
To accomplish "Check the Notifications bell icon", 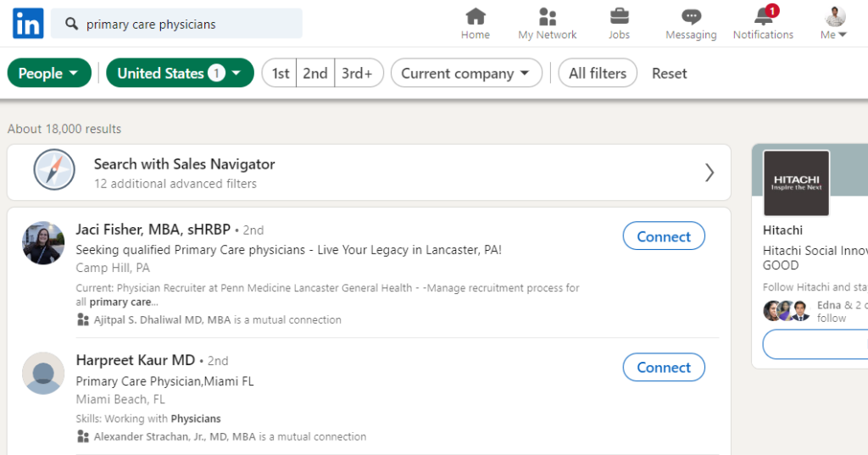I will [763, 17].
